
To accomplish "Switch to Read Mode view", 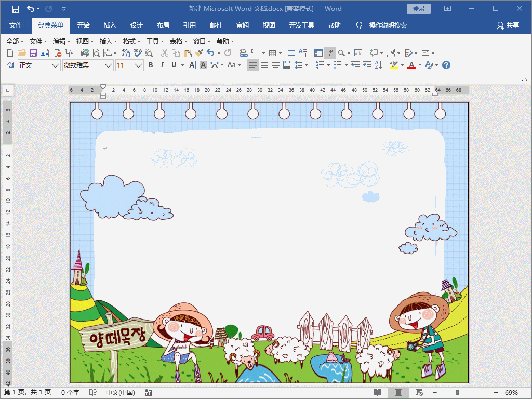I will coord(377,393).
